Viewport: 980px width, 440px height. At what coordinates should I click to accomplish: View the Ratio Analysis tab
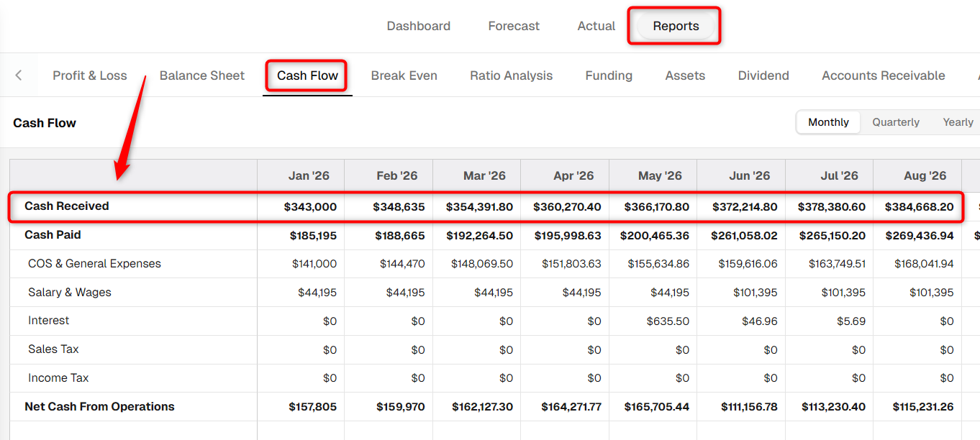pyautogui.click(x=512, y=75)
